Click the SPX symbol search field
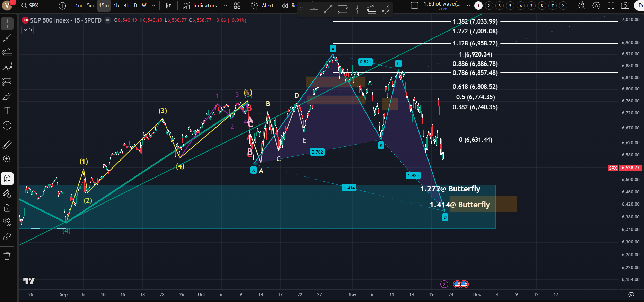Screen dimensions: 644x302 pyautogui.click(x=34, y=6)
